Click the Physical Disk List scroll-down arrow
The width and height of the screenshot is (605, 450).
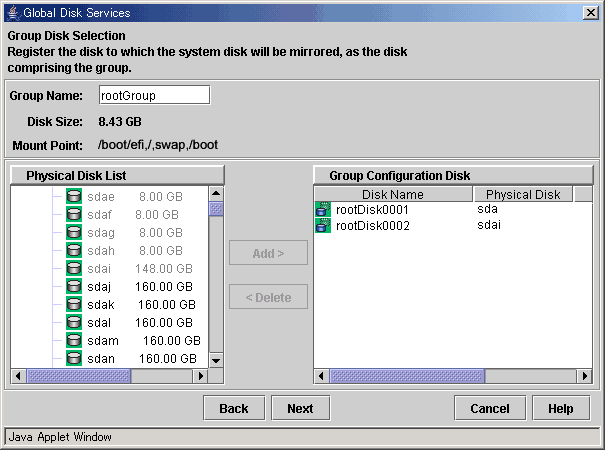pos(216,361)
